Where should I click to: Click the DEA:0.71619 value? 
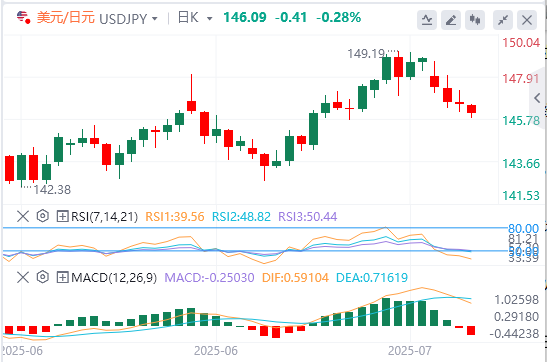[x=372, y=278]
